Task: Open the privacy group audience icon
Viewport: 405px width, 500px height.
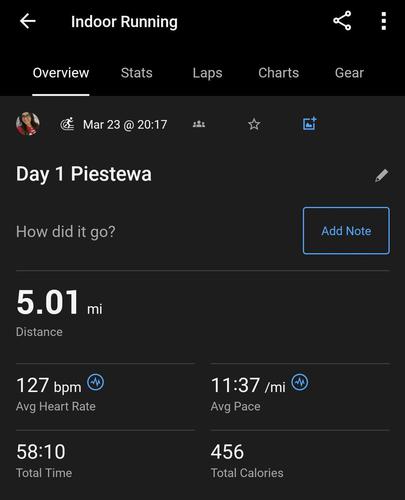Action: pyautogui.click(x=199, y=124)
